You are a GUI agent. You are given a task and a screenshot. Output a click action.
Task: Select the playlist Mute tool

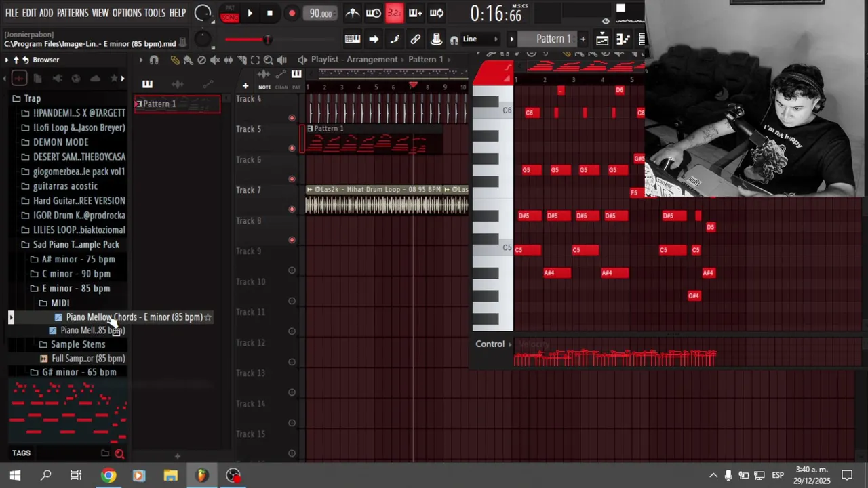(x=215, y=60)
